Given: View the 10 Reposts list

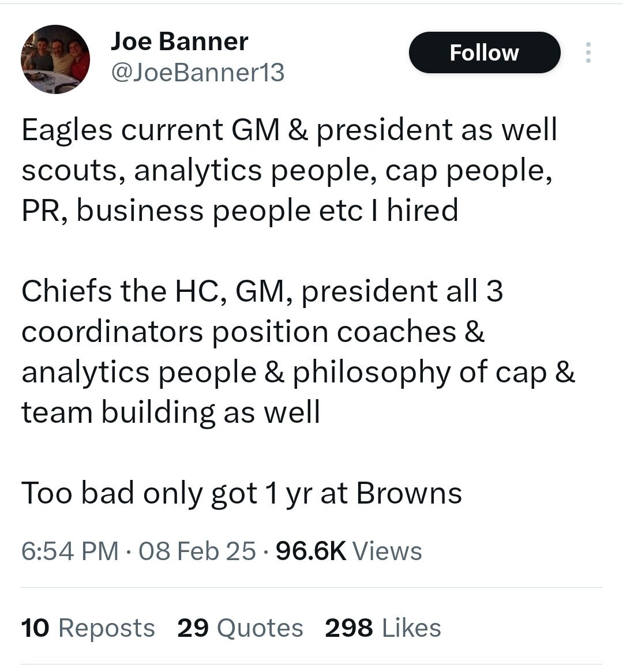Looking at the screenshot, I should [88, 628].
